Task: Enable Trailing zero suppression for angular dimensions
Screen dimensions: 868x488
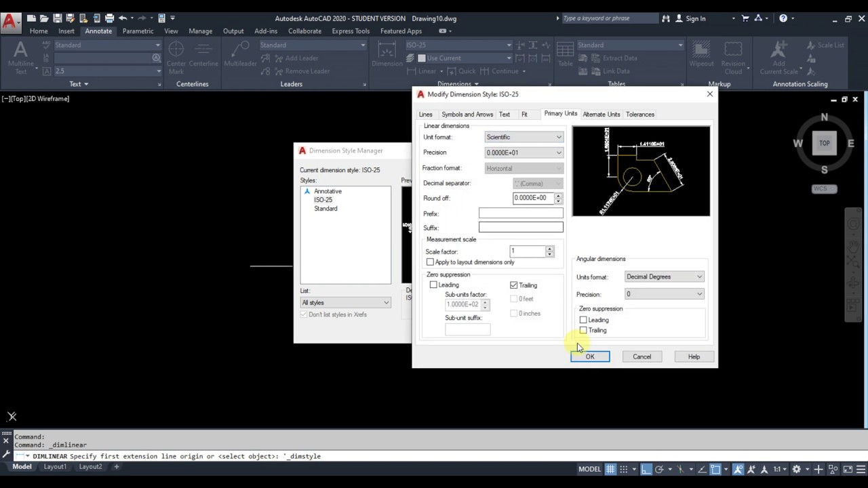Action: (583, 330)
